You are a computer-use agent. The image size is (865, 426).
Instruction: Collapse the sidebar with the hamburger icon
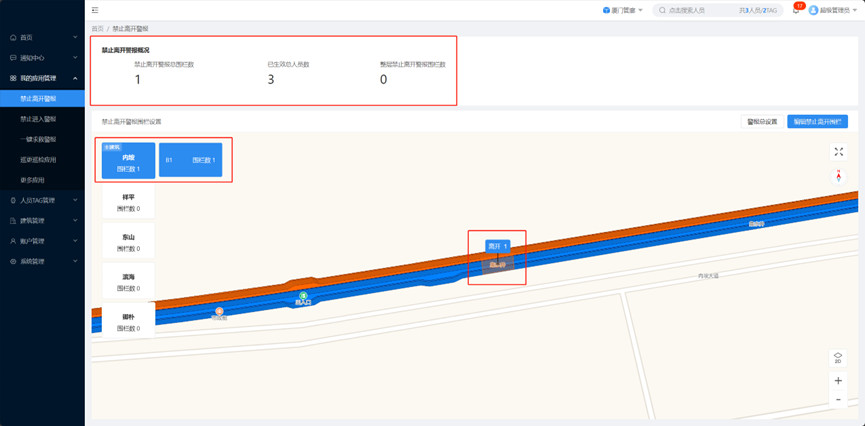95,10
